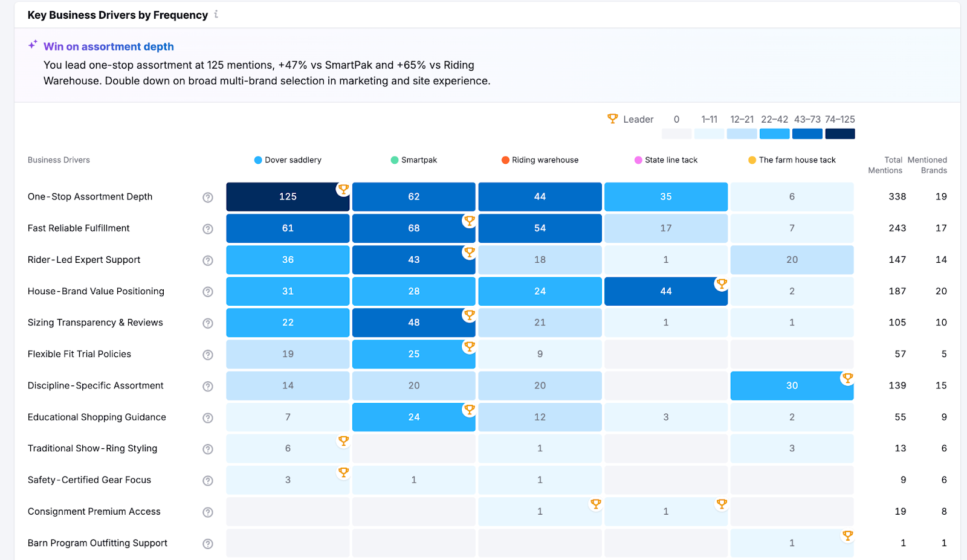This screenshot has width=967, height=560.
Task: Open help for Discipline-Specific Assortment
Action: point(207,386)
